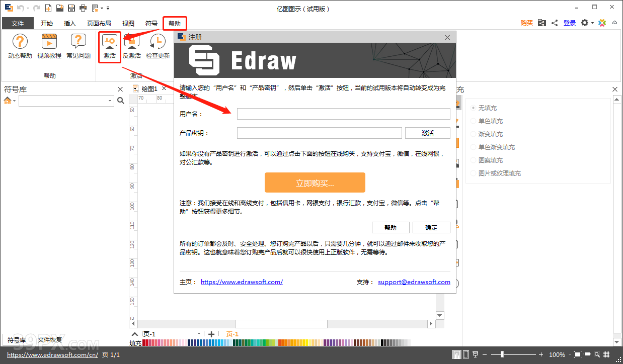Save the drawing using the floppy disk icon
Image resolution: width=623 pixels, height=364 pixels.
[x=71, y=8]
